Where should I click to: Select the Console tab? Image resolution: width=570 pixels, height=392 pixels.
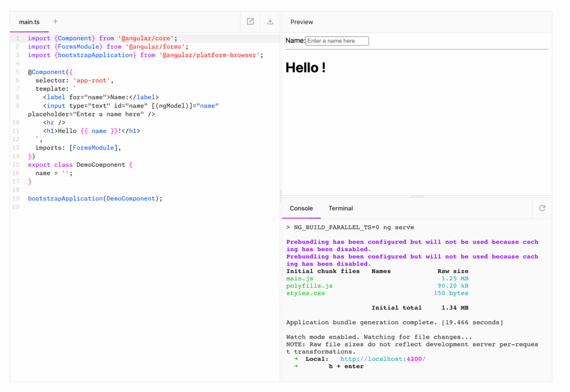(x=301, y=209)
